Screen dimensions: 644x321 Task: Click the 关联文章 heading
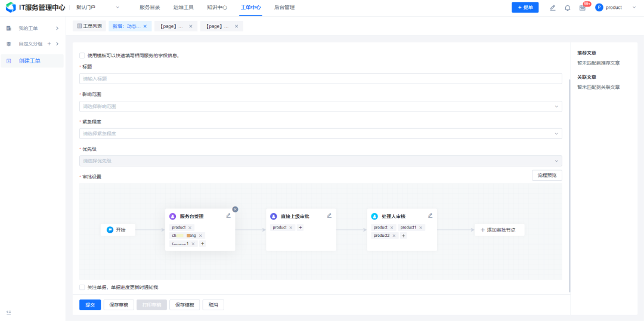point(587,77)
